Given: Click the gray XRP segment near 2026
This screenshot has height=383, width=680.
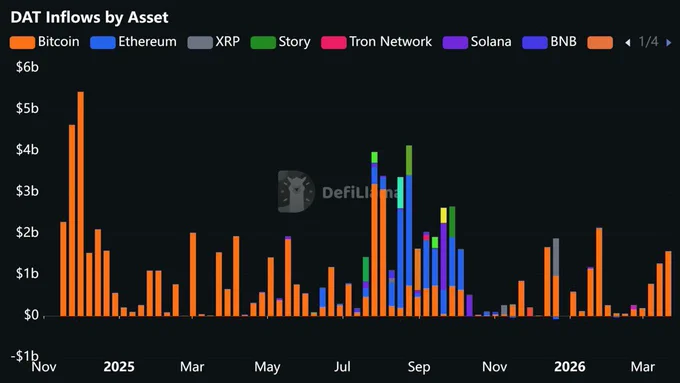Looking at the screenshot, I should (556, 257).
